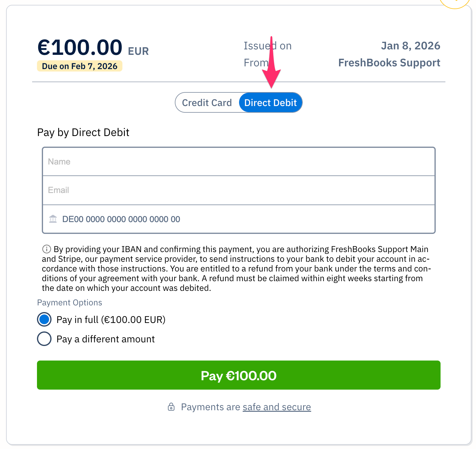Click the bank icon in the IBAN field

(x=53, y=219)
